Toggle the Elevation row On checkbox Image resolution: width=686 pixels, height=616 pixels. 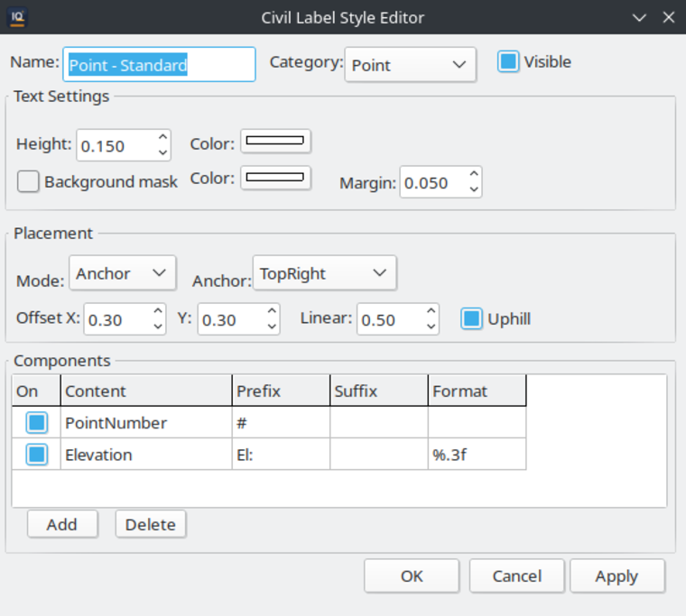(x=37, y=455)
